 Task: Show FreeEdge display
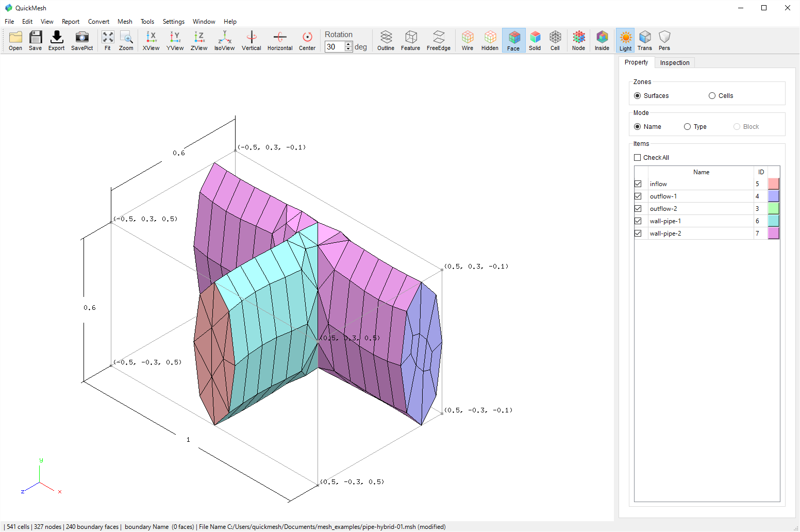click(439, 41)
